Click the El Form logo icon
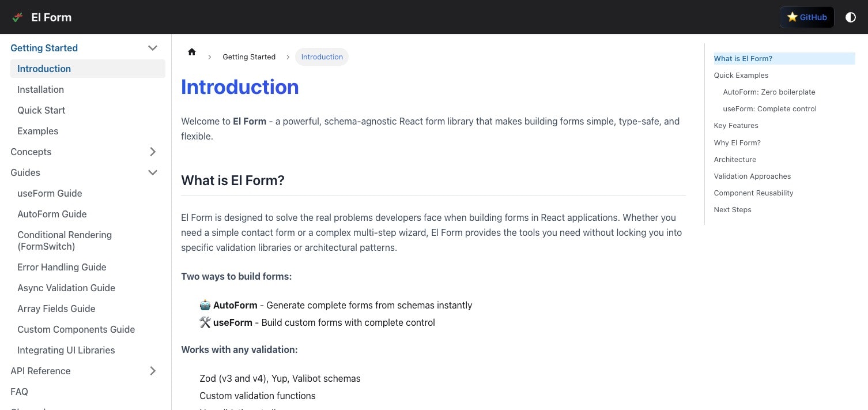Screen dimensions: 868x410 pyautogui.click(x=17, y=17)
